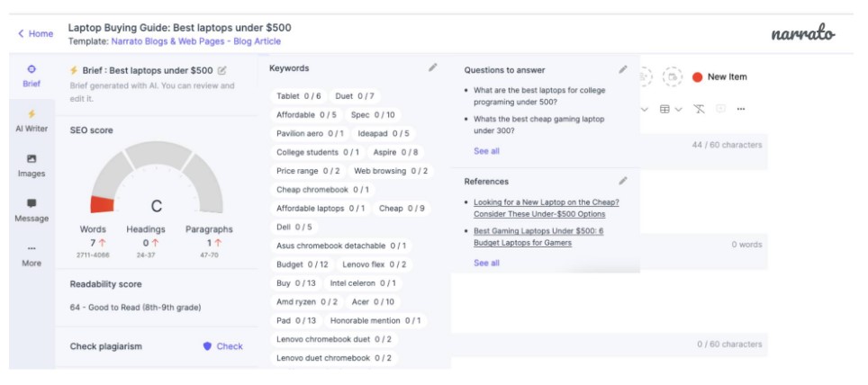The width and height of the screenshot is (868, 385).
Task: See all questions to answer
Action: (486, 151)
